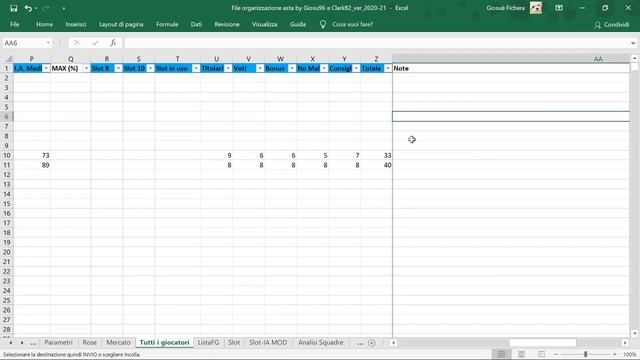Open the Formule ribbon tab

click(167, 24)
